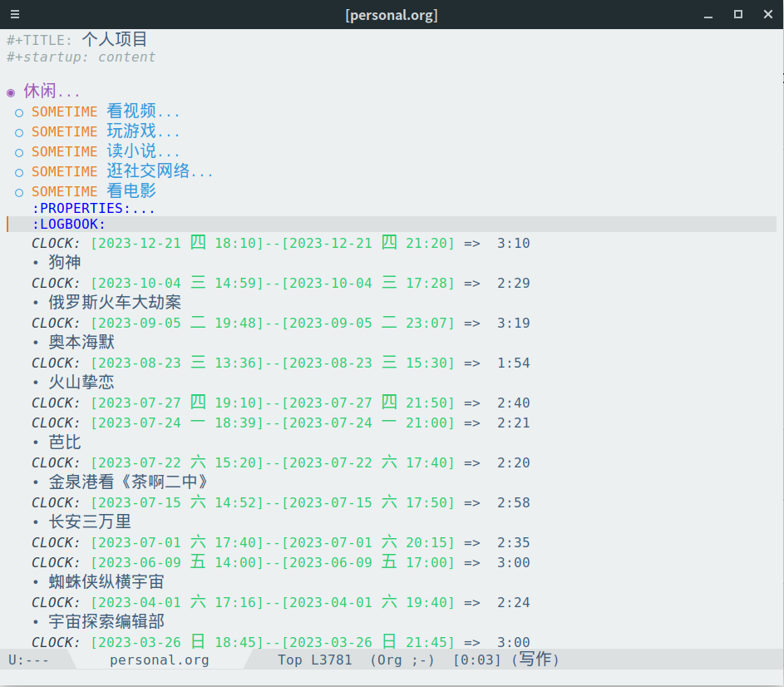Open clock start timestamp 2023-03-26 18:45
The image size is (784, 687).
tap(177, 642)
